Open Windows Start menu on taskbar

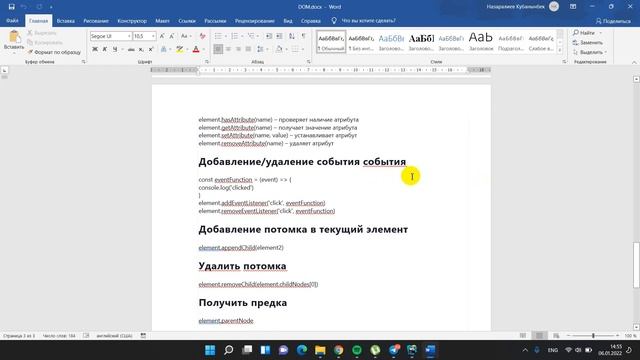[210, 350]
